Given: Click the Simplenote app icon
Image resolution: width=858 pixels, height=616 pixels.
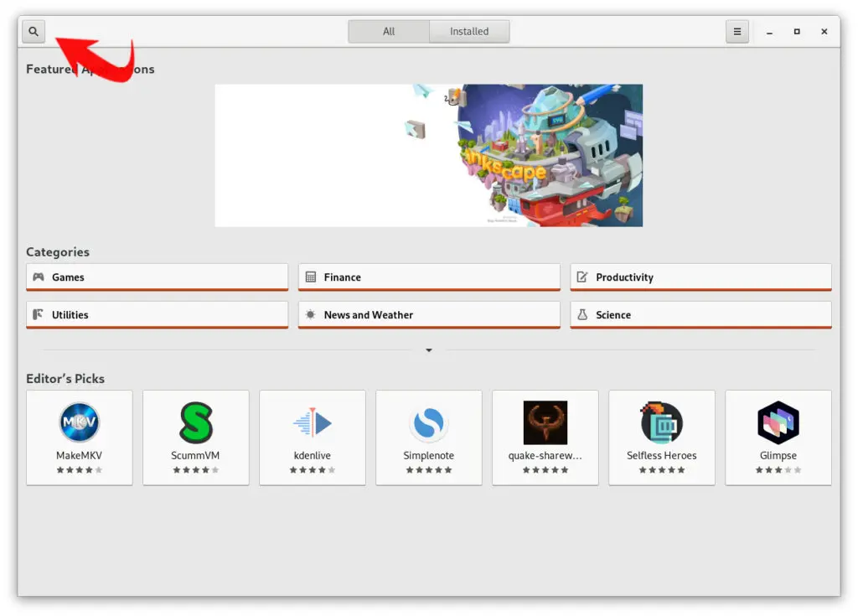Looking at the screenshot, I should (x=429, y=423).
